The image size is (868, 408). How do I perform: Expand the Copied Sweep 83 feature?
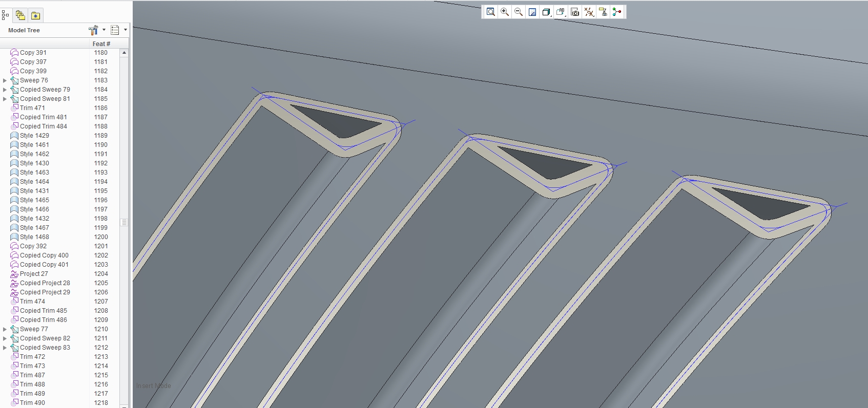tap(5, 348)
